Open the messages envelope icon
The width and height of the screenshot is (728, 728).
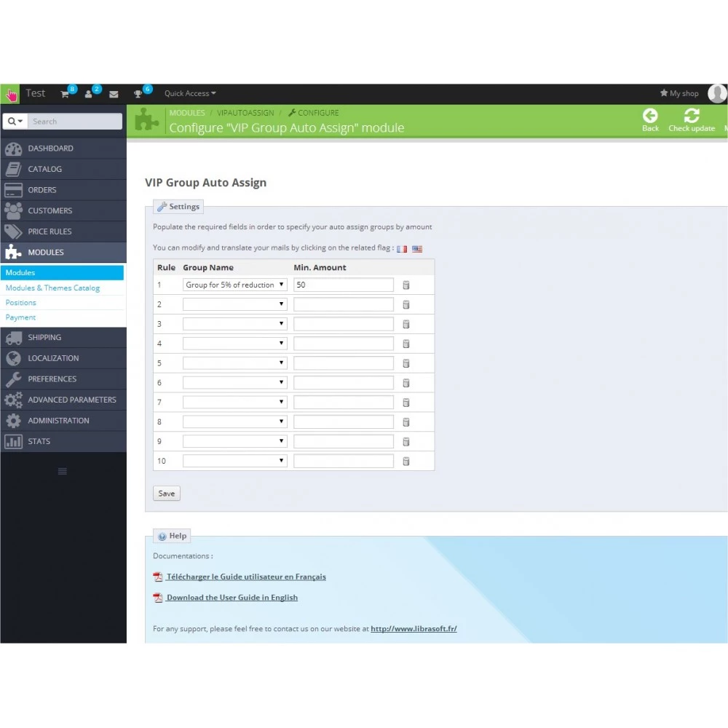pos(114,94)
